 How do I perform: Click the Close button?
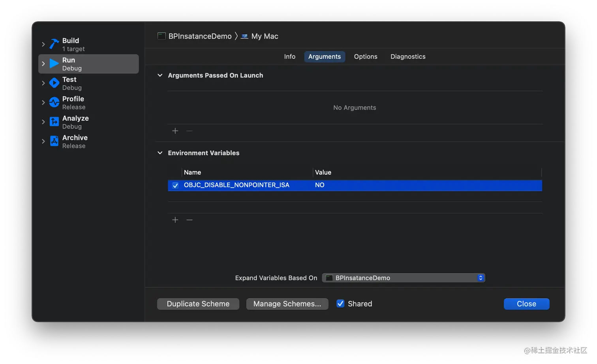click(x=526, y=304)
